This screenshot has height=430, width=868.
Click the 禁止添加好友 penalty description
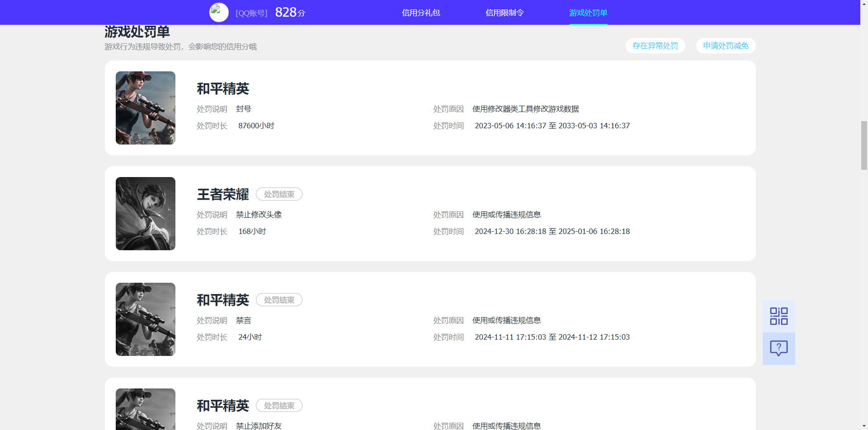pos(259,425)
